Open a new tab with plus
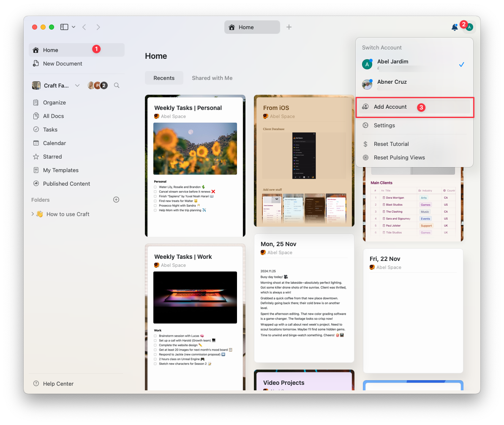 pyautogui.click(x=289, y=27)
